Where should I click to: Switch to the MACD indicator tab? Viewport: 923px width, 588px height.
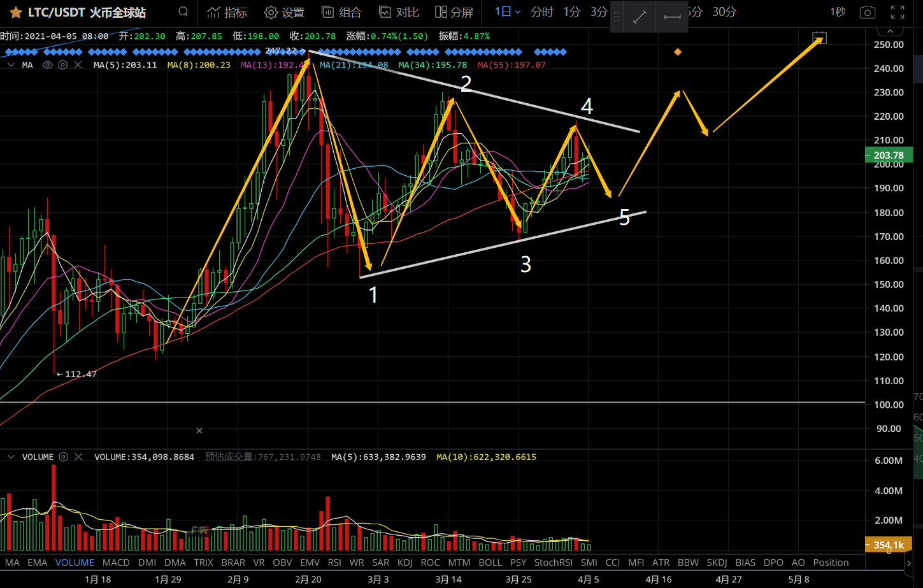click(116, 563)
